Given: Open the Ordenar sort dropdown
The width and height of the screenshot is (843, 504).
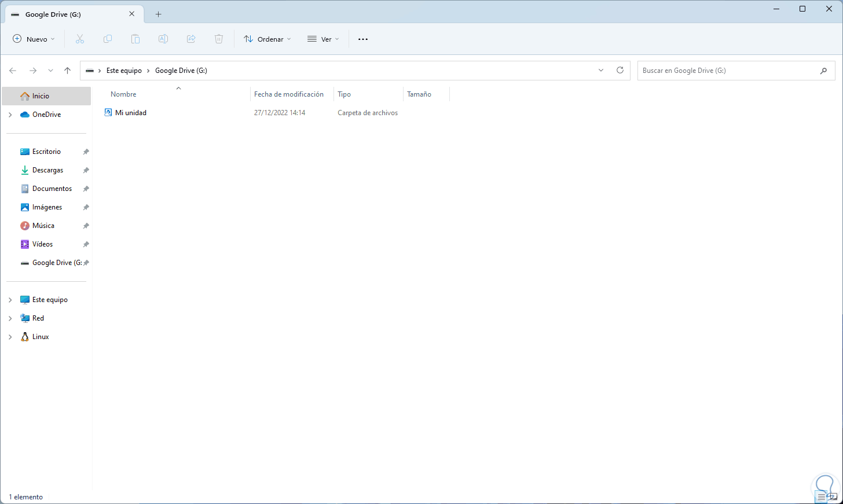Looking at the screenshot, I should coord(267,39).
